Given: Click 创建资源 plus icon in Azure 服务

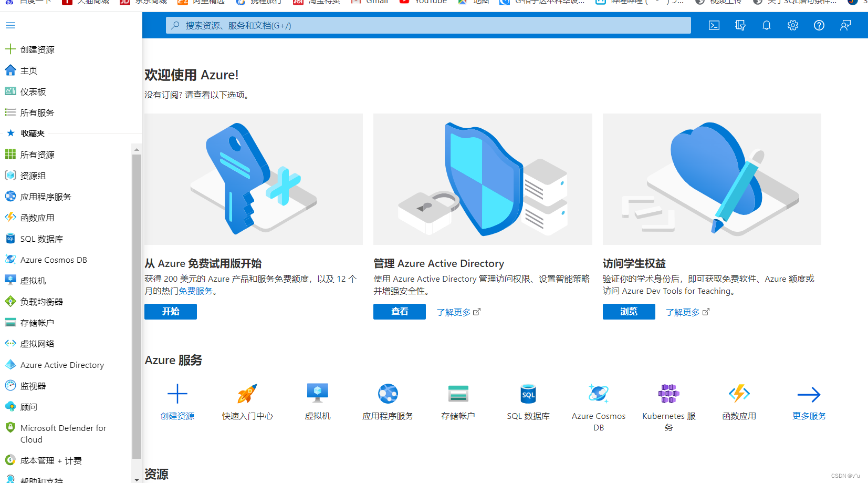Looking at the screenshot, I should click(x=177, y=394).
